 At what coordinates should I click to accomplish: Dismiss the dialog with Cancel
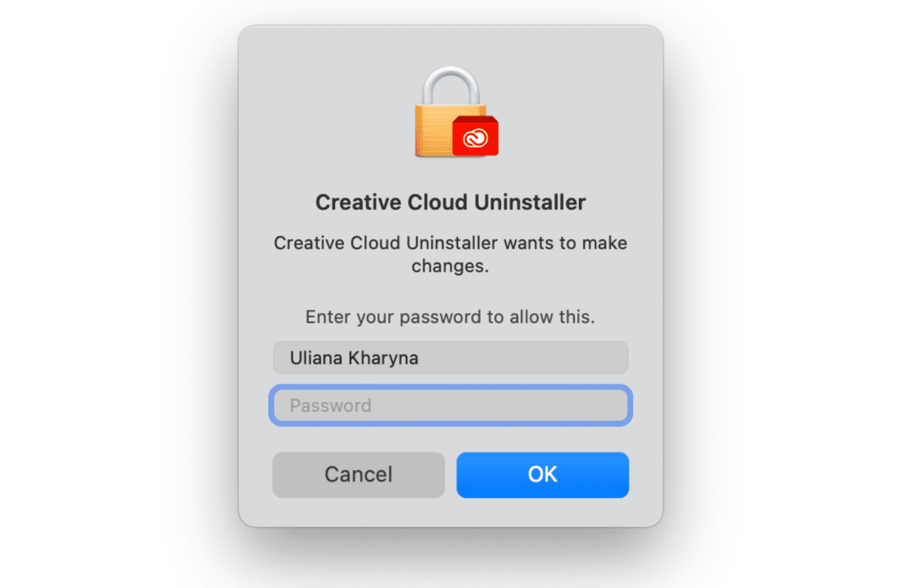click(x=359, y=474)
